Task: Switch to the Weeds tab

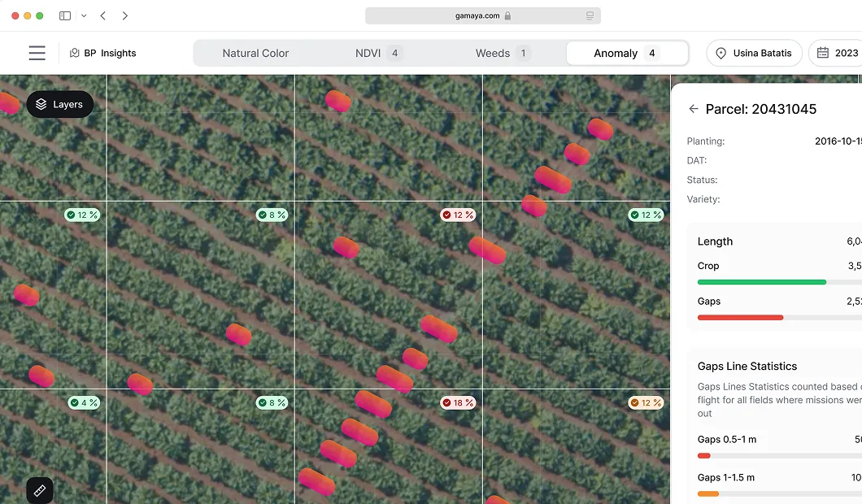Action: [493, 53]
